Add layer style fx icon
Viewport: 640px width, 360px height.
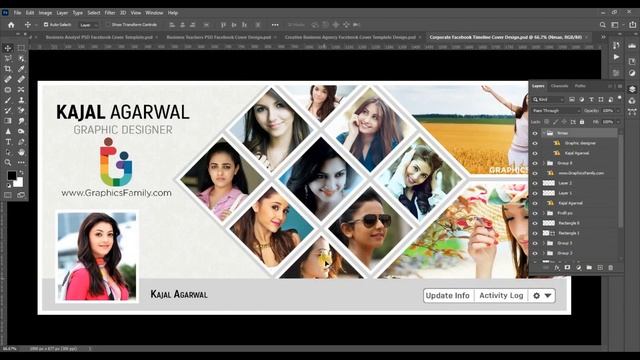tap(557, 268)
